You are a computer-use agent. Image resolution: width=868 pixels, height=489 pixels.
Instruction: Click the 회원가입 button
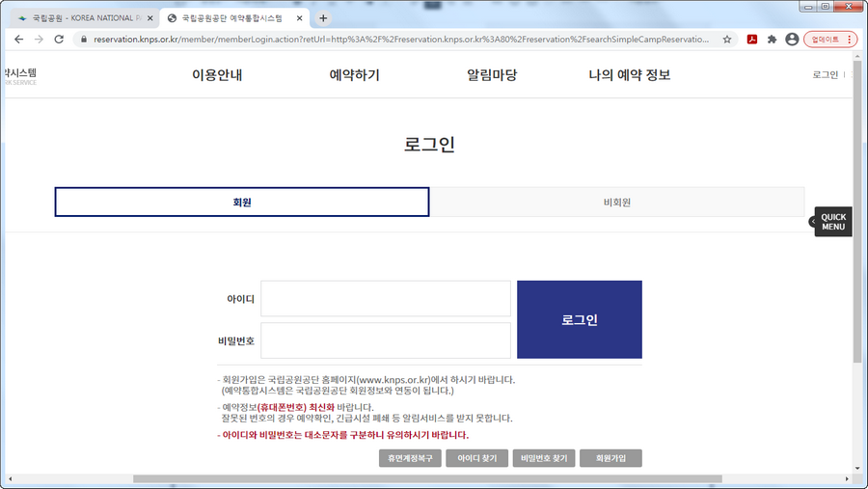click(611, 458)
